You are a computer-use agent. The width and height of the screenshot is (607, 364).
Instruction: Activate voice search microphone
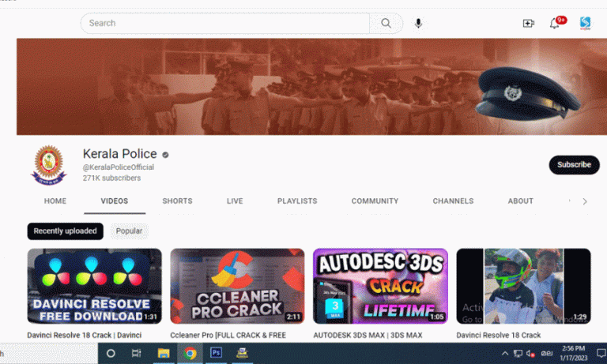[418, 23]
